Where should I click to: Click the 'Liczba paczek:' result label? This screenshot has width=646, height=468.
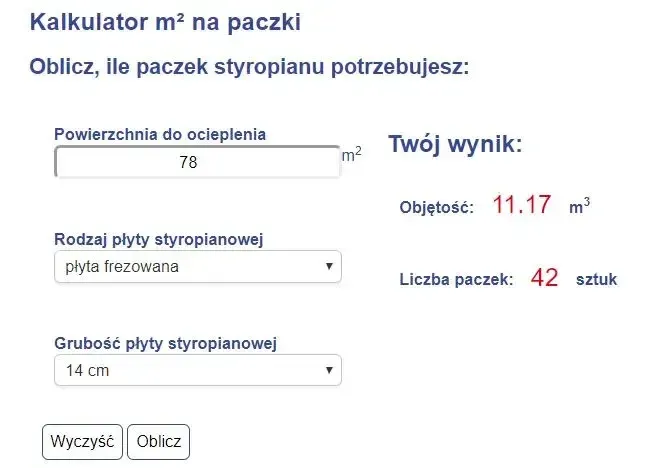tap(456, 280)
